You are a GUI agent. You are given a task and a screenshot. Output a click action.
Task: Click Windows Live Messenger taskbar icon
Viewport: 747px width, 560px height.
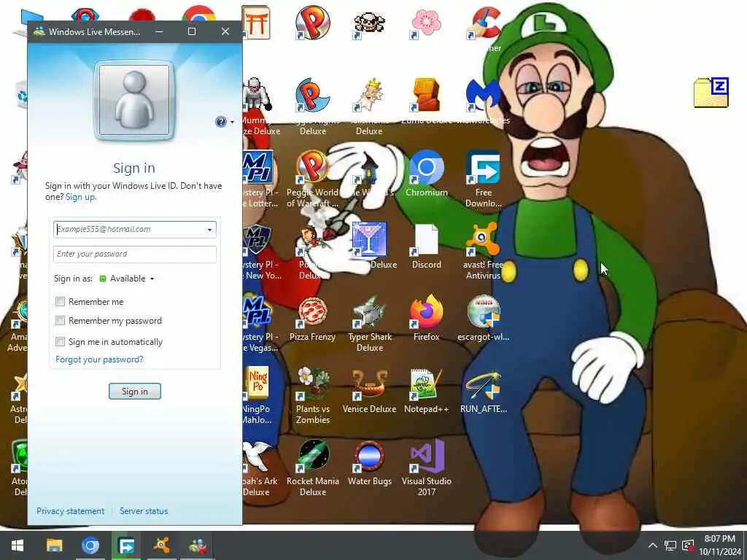tap(197, 545)
